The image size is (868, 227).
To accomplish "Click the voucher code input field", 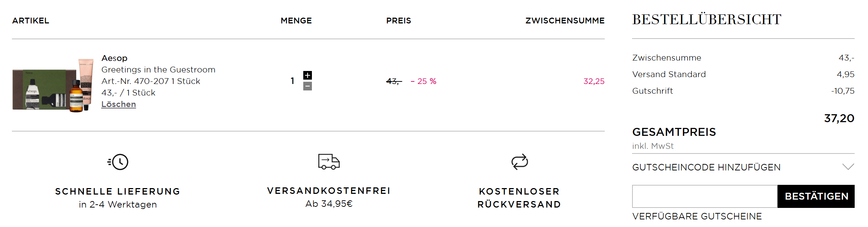I will [704, 196].
